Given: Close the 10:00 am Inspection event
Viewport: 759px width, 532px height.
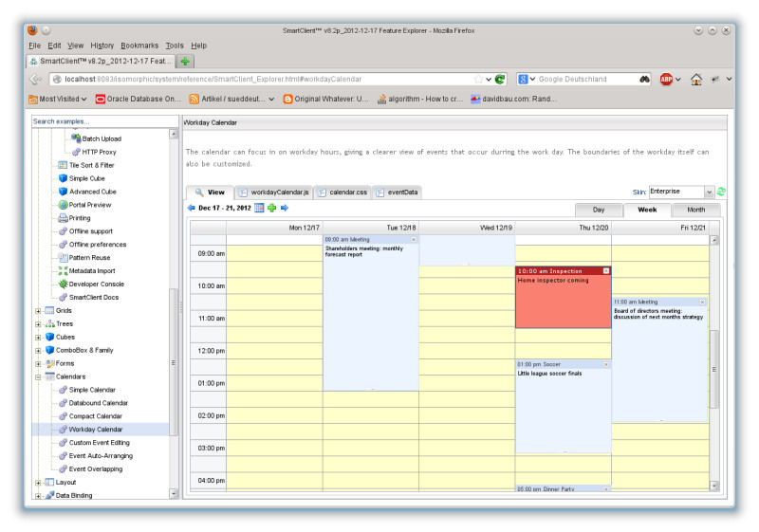Looking at the screenshot, I should (x=606, y=271).
